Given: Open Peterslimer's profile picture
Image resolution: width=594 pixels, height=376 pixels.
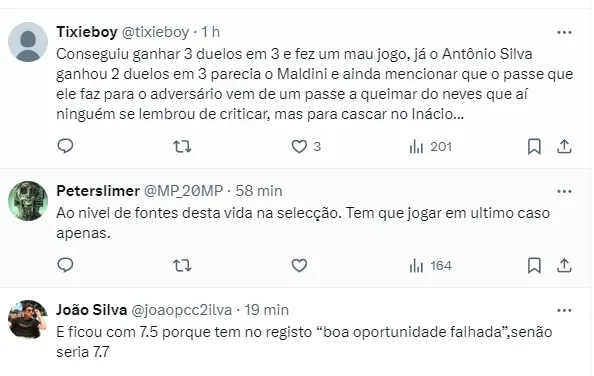Looking at the screenshot, I should pos(28,201).
